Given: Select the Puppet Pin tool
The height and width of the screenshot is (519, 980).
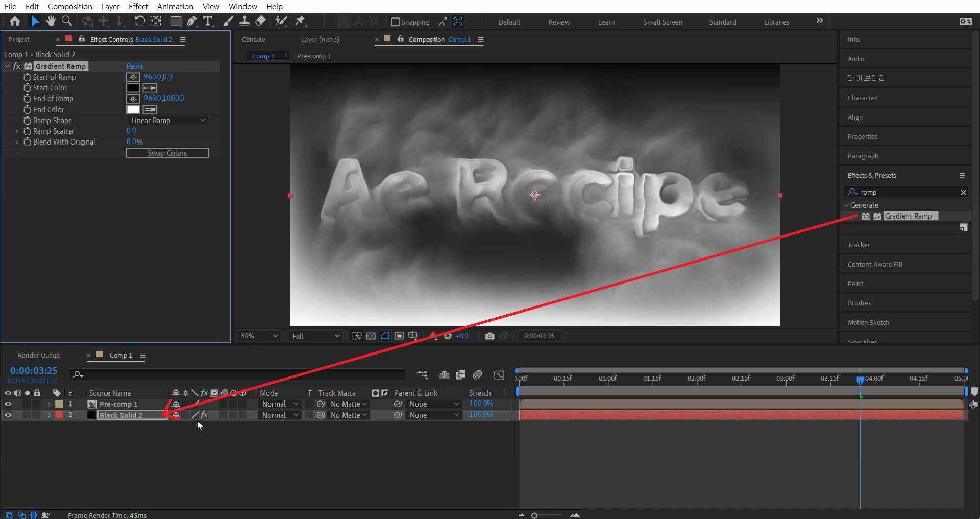Looking at the screenshot, I should [301, 21].
